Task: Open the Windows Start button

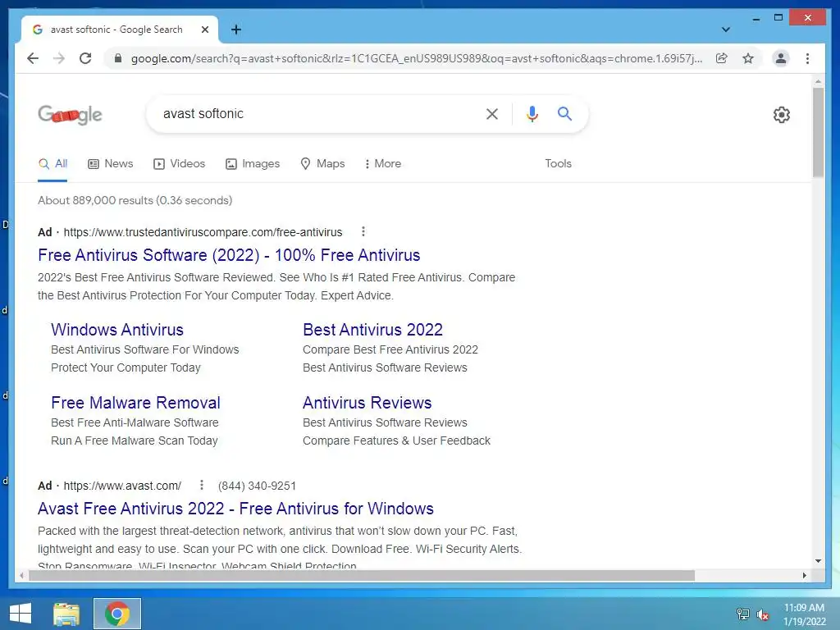Action: 21,614
